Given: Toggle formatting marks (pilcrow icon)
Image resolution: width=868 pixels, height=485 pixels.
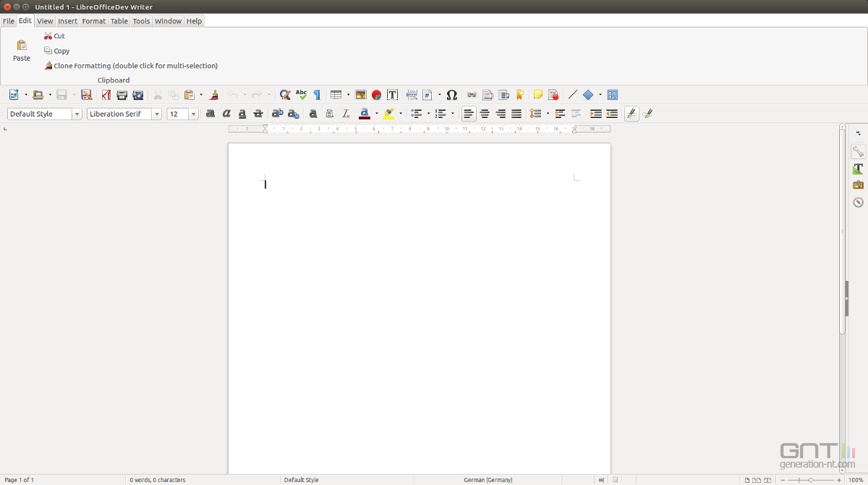Looking at the screenshot, I should pos(317,95).
